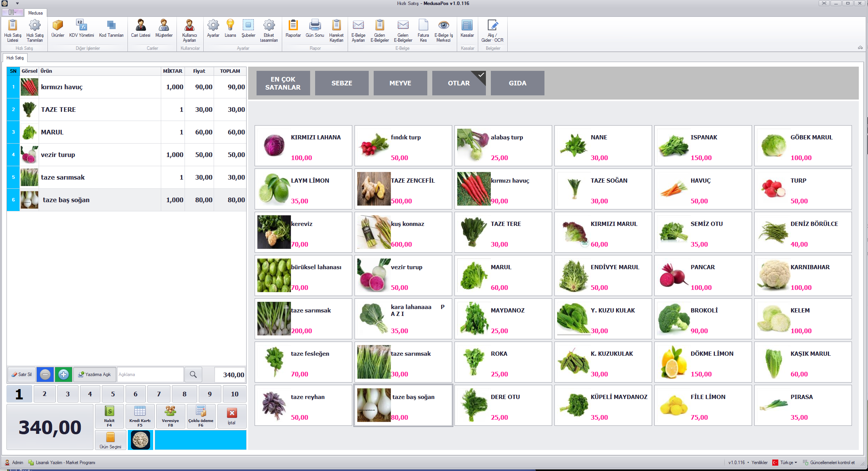Screen dimensions: 868x471
Task: Switch to the Hızlı Satış document tab
Action: 15,58
